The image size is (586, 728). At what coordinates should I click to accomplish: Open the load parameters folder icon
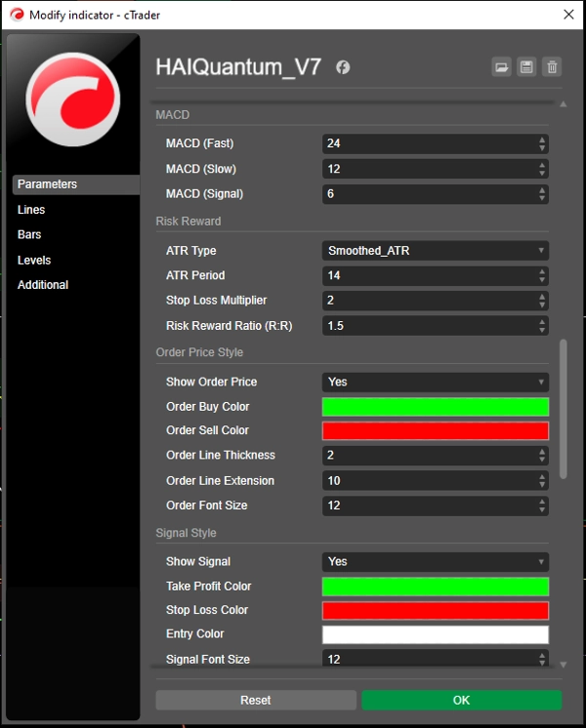coord(501,67)
